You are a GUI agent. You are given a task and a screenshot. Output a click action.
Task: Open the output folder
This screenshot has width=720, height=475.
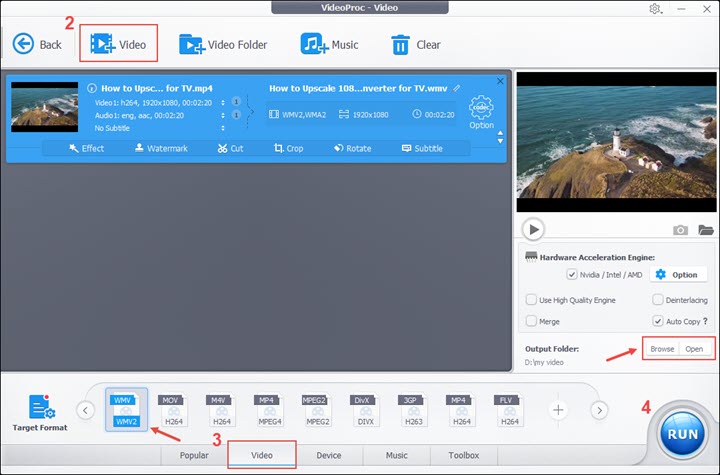tap(694, 349)
